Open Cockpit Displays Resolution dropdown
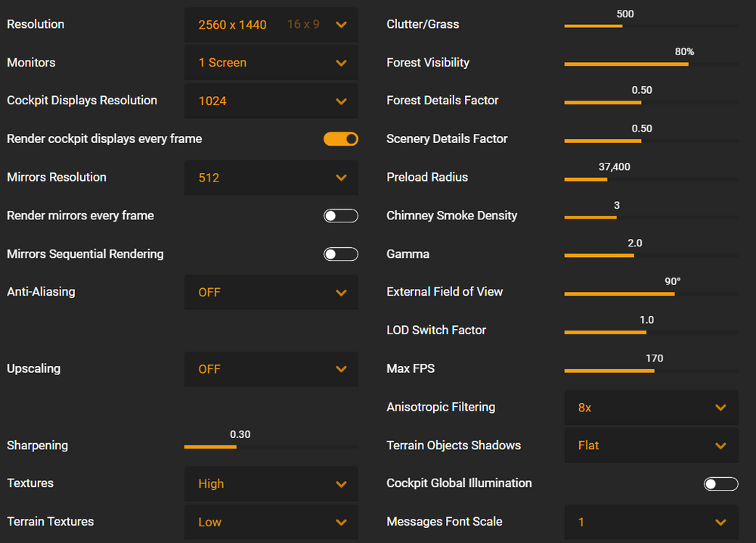The image size is (756, 543). click(x=271, y=101)
